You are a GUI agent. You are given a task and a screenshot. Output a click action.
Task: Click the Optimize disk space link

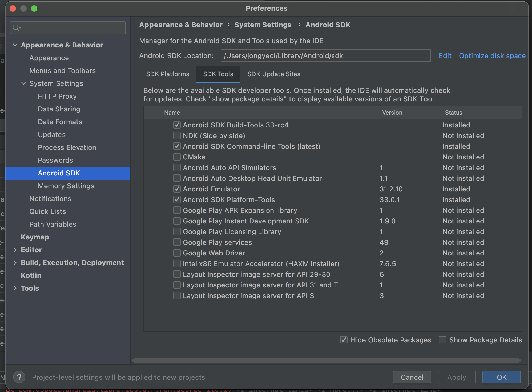(x=492, y=56)
